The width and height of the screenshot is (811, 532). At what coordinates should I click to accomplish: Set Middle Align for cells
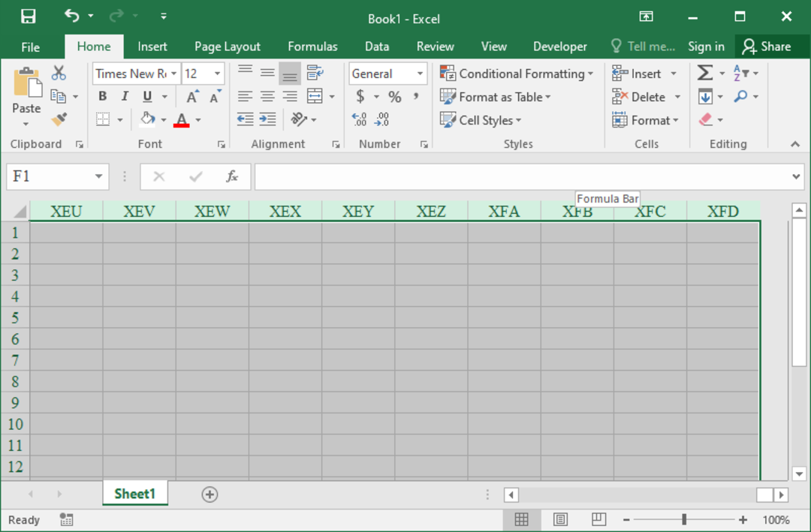pyautogui.click(x=267, y=73)
